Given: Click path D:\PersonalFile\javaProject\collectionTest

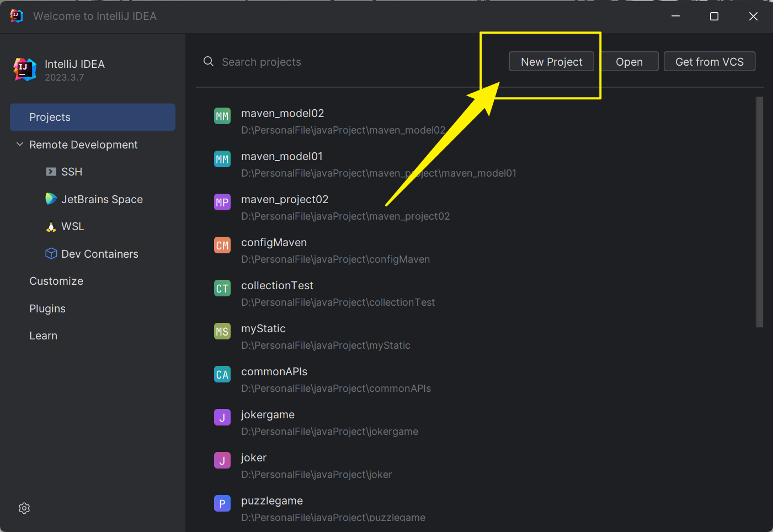Looking at the screenshot, I should pos(338,302).
